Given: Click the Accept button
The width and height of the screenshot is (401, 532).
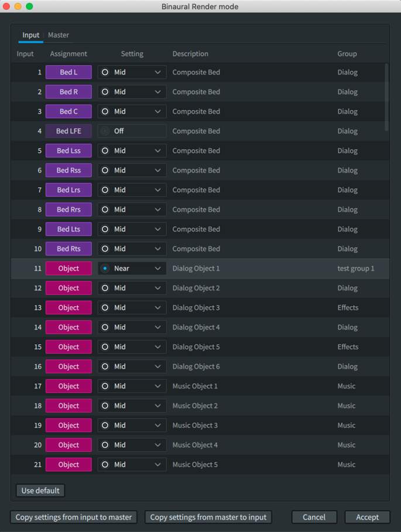Looking at the screenshot, I should coord(367,517).
